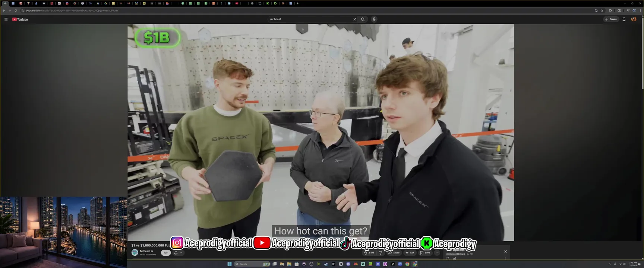The height and width of the screenshot is (268, 644).
Task: Open Google Chrome from the taskbar
Action: 407,264
